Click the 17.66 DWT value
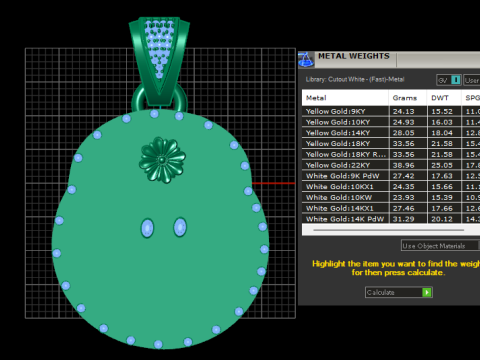Image resolution: width=480 pixels, height=360 pixels. [442, 208]
